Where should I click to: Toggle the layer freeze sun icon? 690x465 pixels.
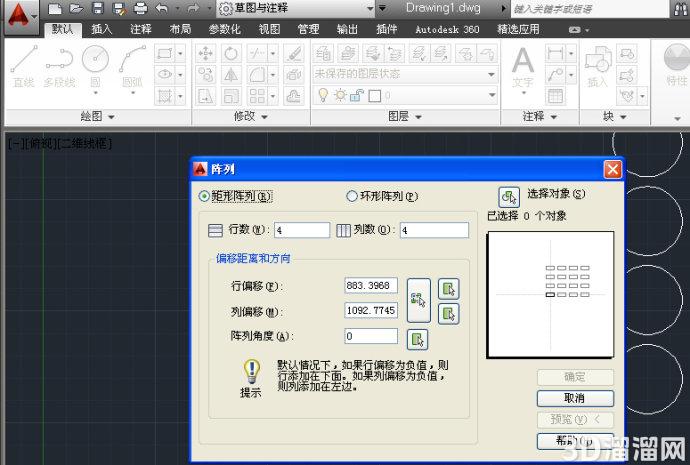pyautogui.click(x=340, y=95)
